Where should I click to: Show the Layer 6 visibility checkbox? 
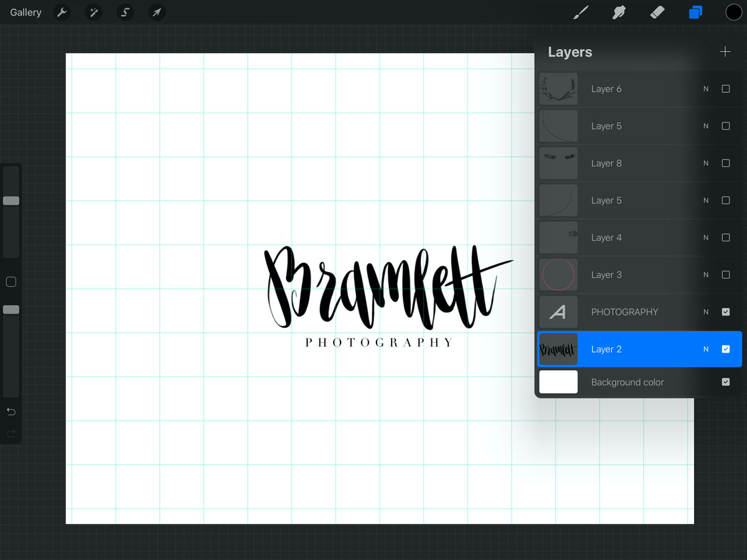tap(725, 88)
